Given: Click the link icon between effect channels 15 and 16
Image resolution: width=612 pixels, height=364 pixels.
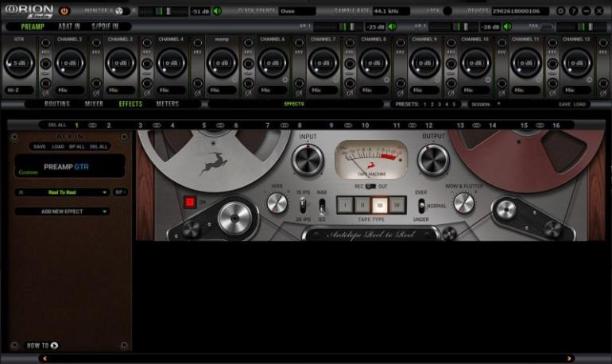Looking at the screenshot, I should (x=540, y=126).
